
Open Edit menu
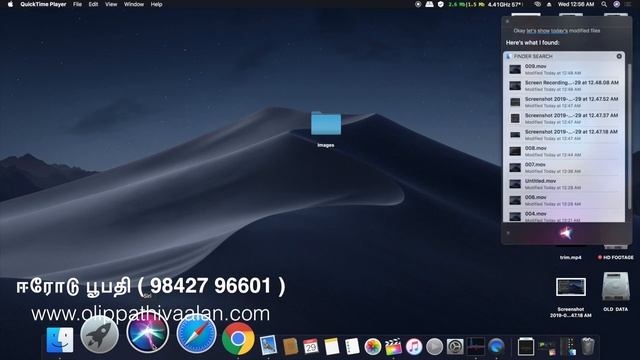pyautogui.click(x=93, y=4)
